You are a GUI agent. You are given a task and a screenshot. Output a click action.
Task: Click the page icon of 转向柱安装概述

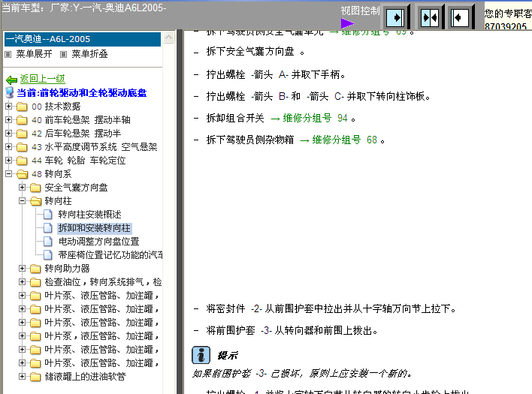pos(48,215)
